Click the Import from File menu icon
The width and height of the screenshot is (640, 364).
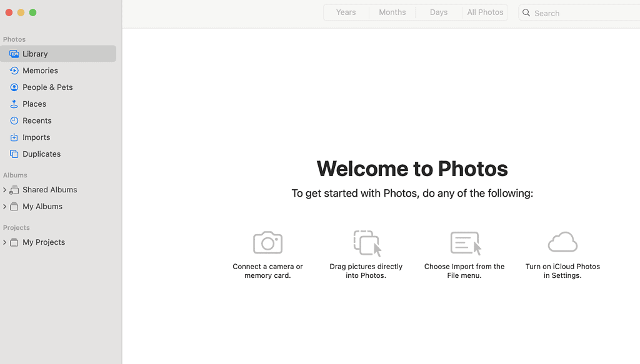coord(465,243)
